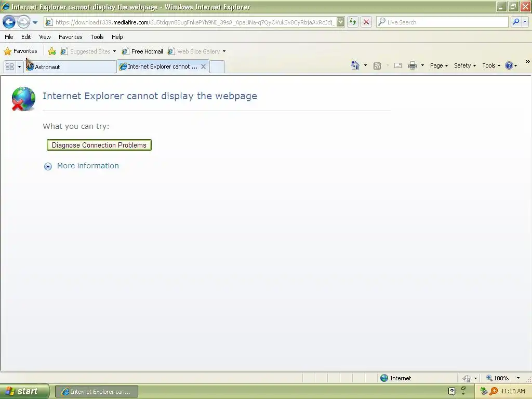Click the address bar page icon
This screenshot has width=532, height=399.
click(49, 22)
